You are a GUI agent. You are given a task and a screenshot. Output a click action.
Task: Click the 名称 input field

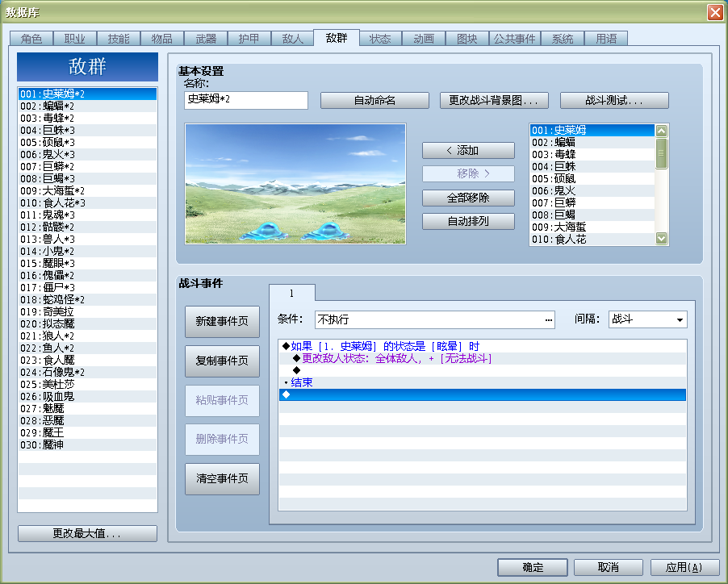coord(246,100)
